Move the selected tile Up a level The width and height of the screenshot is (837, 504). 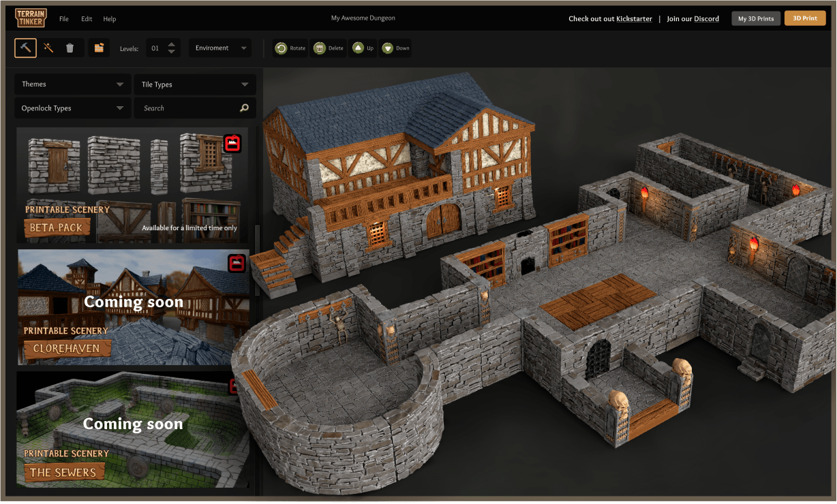362,48
